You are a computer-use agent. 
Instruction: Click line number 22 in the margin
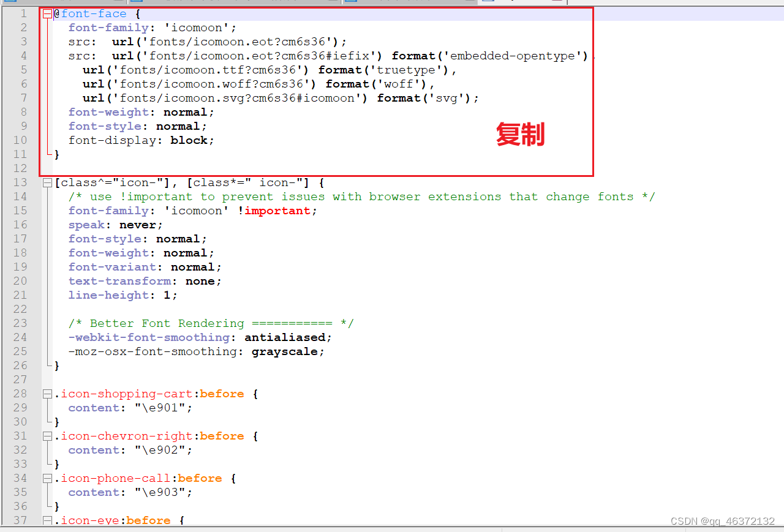click(x=20, y=309)
